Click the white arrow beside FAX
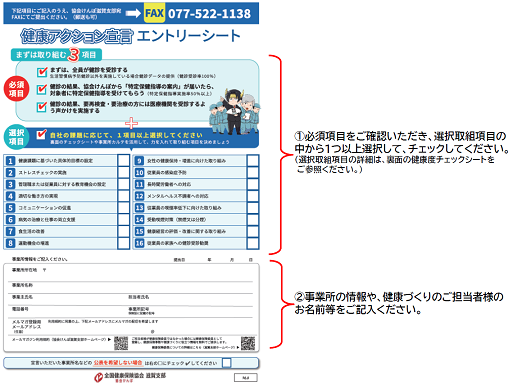 133,13
